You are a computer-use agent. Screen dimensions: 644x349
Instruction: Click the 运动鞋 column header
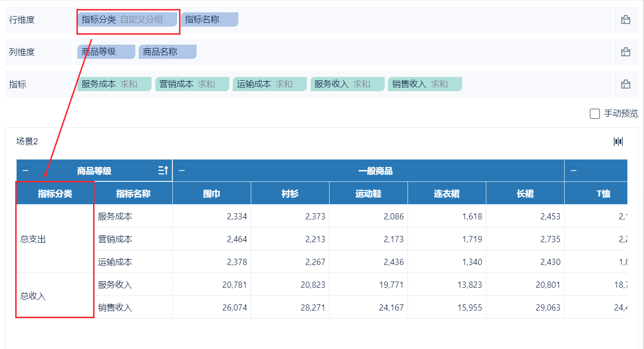point(368,194)
